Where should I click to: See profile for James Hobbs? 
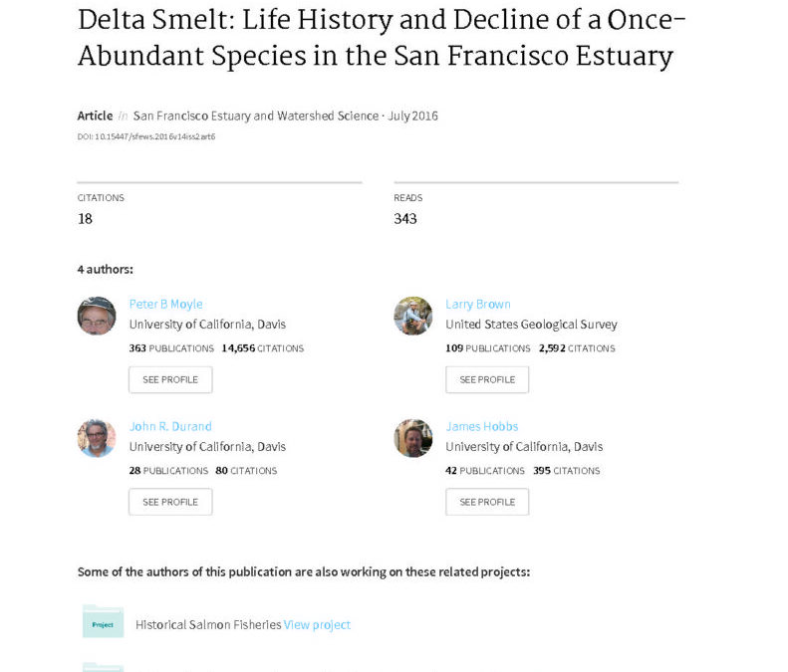487,502
